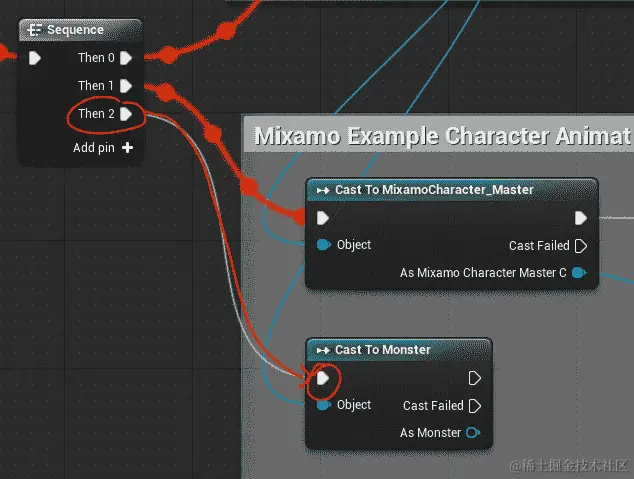
Task: Select the Sequence node title
Action: 75,30
